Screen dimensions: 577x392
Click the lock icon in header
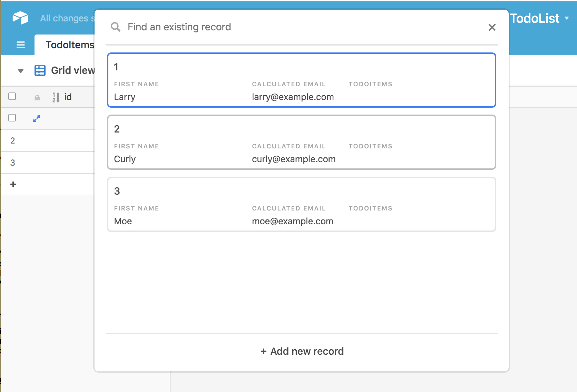coord(37,98)
